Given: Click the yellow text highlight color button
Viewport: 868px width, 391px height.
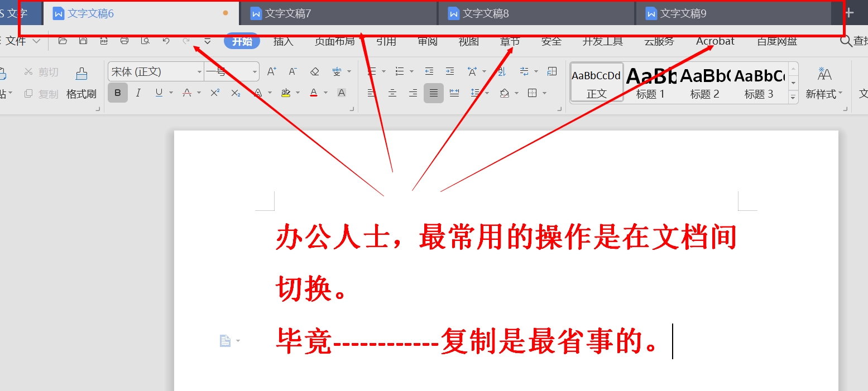Looking at the screenshot, I should (286, 93).
